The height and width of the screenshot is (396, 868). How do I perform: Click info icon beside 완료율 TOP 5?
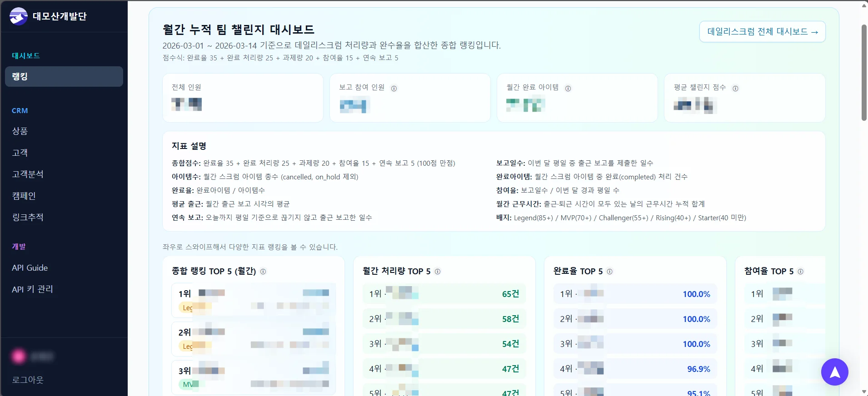pyautogui.click(x=610, y=272)
